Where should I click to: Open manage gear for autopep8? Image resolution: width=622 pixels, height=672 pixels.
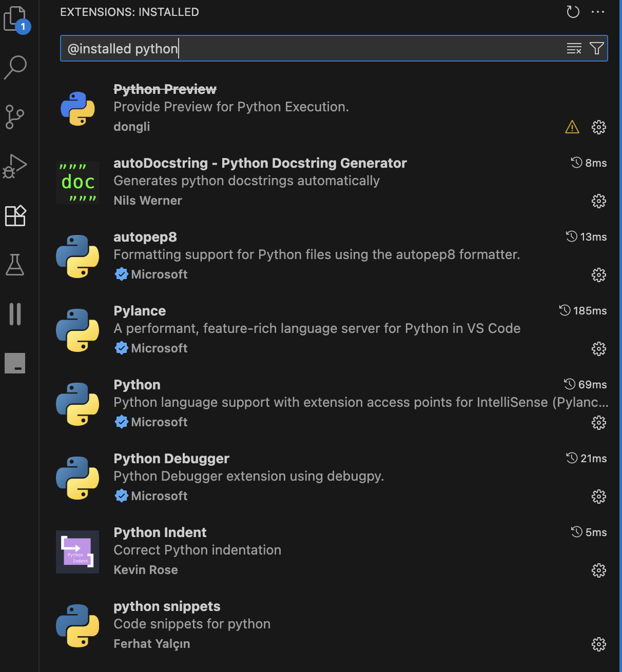coord(599,274)
